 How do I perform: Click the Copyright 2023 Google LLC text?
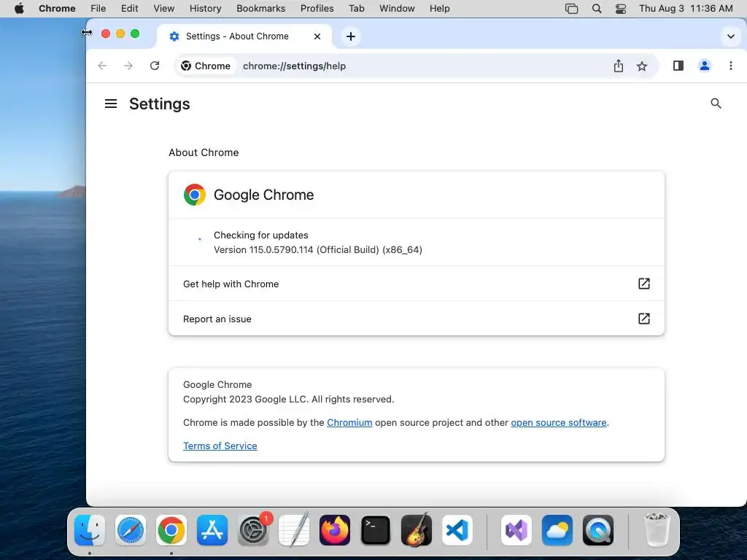pos(289,399)
